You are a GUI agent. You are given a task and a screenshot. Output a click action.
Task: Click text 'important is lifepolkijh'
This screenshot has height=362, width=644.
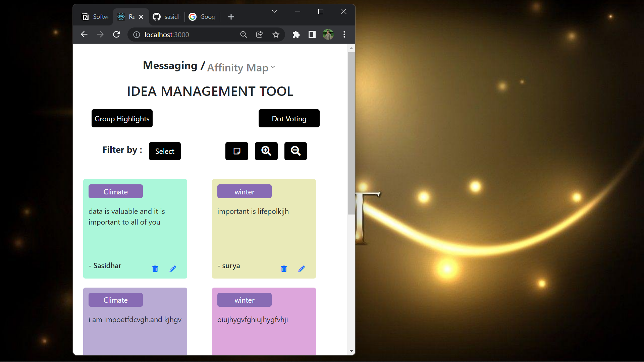coord(253,212)
